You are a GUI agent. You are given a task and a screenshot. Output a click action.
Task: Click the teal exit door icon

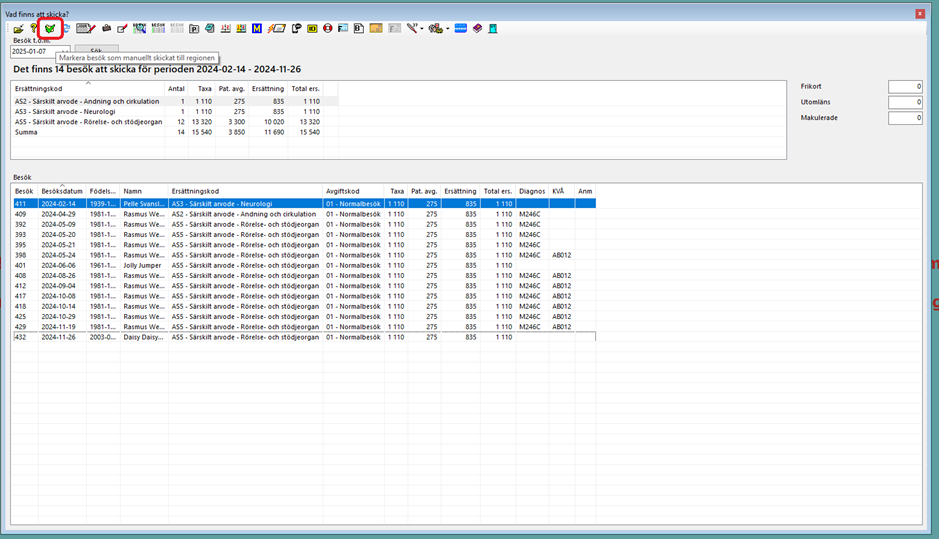[x=493, y=28]
